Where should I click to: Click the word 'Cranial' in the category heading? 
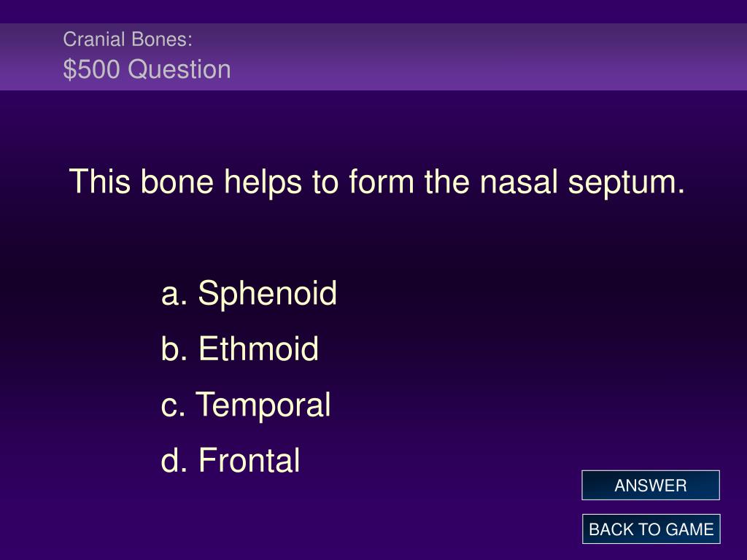(x=94, y=39)
